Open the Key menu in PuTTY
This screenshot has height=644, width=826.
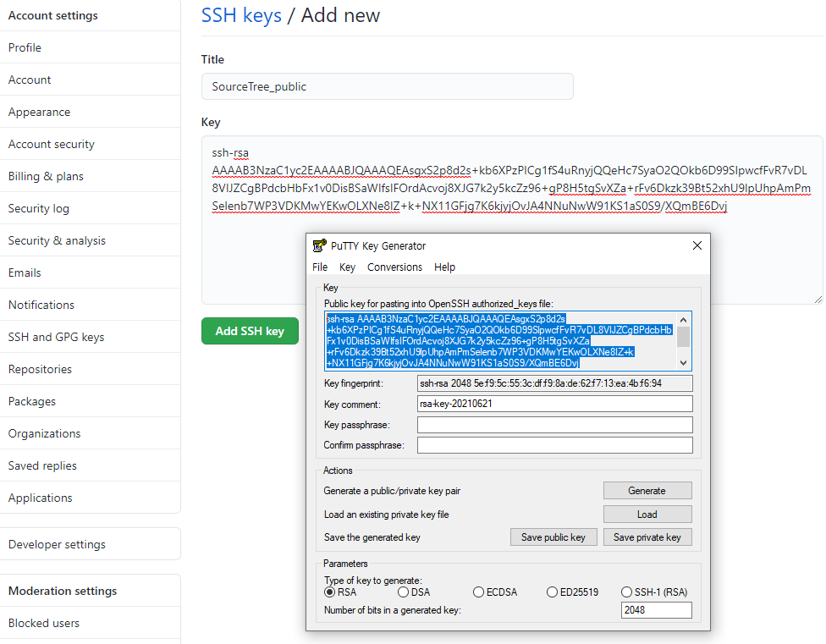(x=347, y=267)
